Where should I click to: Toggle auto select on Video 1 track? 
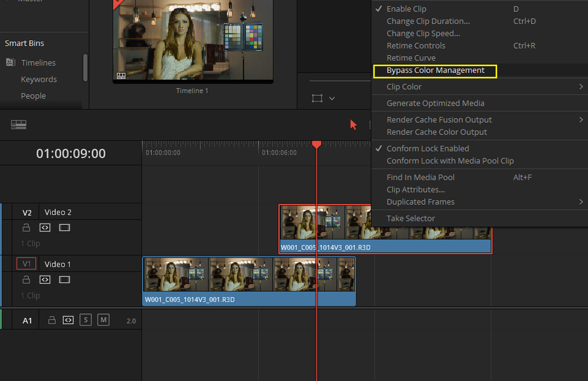[45, 280]
